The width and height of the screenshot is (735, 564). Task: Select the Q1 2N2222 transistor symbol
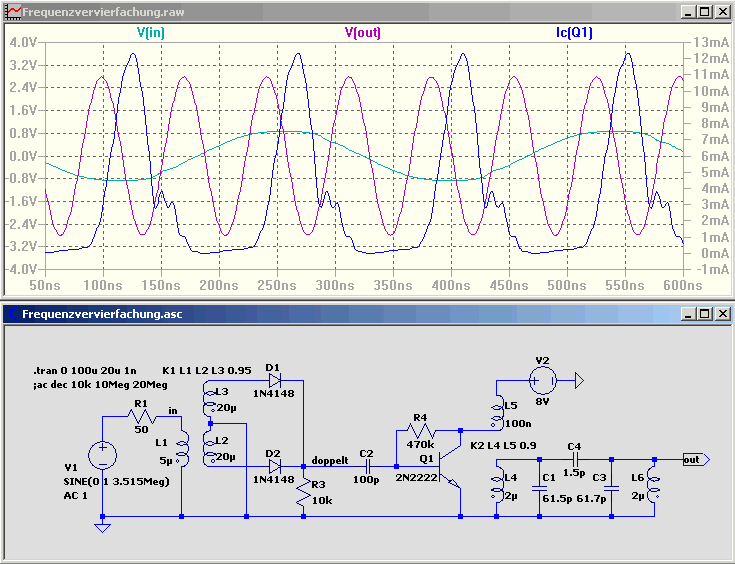coord(450,466)
